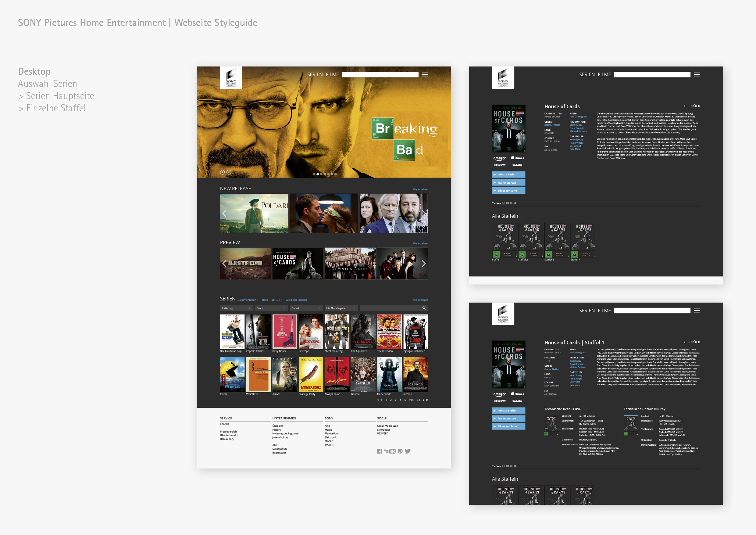This screenshot has width=756, height=535.
Task: Click Impressum footer link
Action: pos(279,453)
